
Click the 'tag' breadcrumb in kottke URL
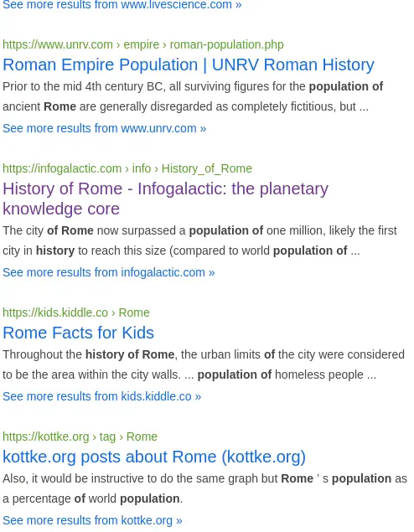(107, 436)
